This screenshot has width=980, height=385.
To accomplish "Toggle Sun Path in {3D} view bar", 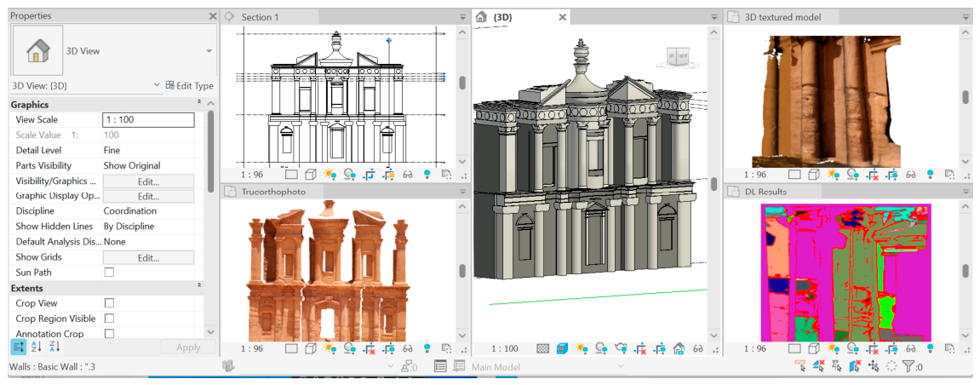I will (582, 348).
